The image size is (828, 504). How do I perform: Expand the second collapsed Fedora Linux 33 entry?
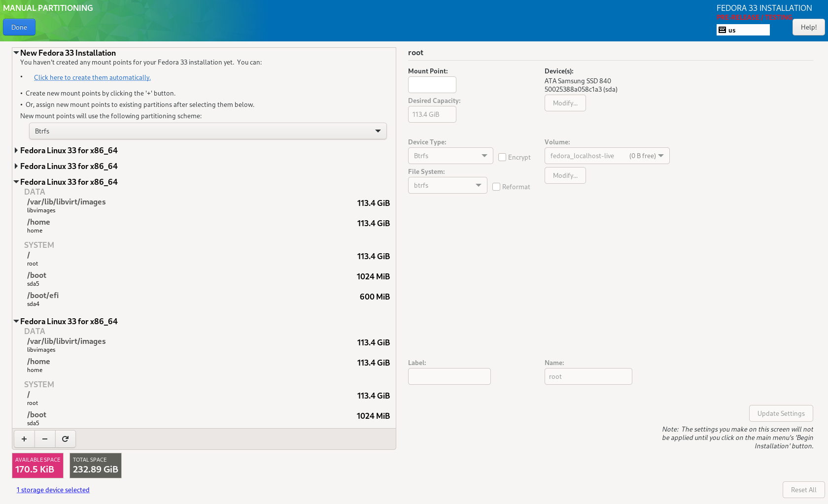[16, 166]
